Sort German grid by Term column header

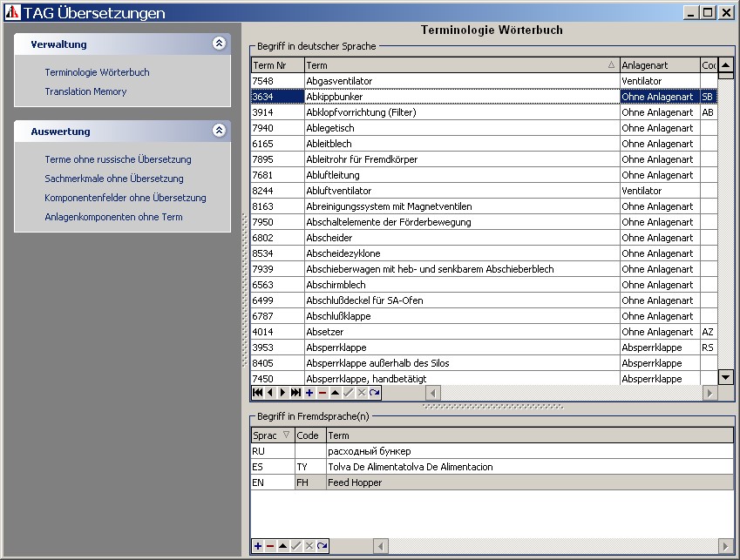click(x=462, y=65)
